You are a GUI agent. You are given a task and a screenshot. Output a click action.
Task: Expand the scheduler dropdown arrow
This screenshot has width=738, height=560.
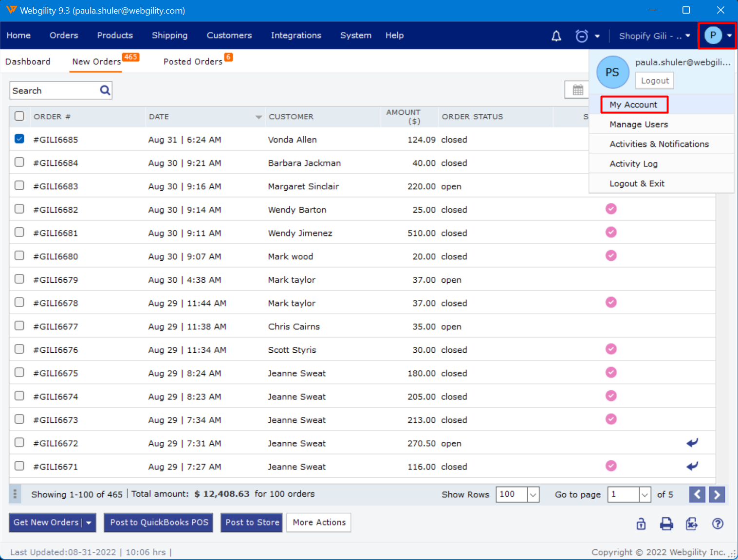click(x=597, y=36)
